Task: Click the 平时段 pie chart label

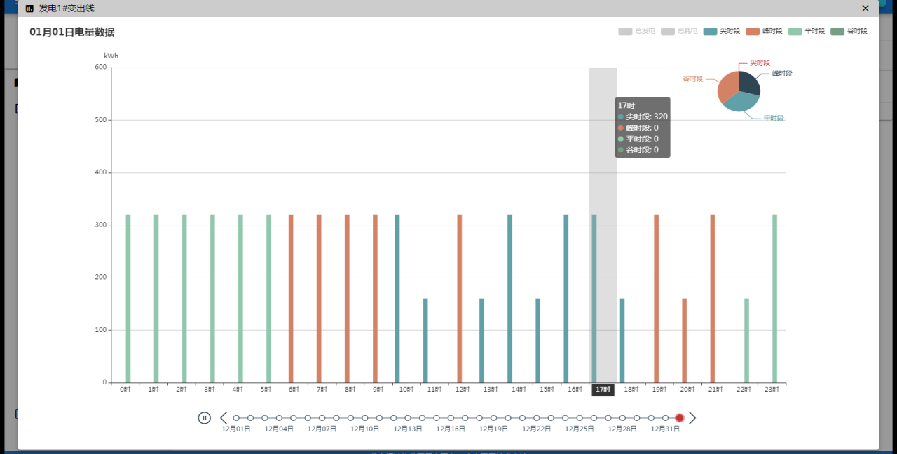Action: coord(773,118)
